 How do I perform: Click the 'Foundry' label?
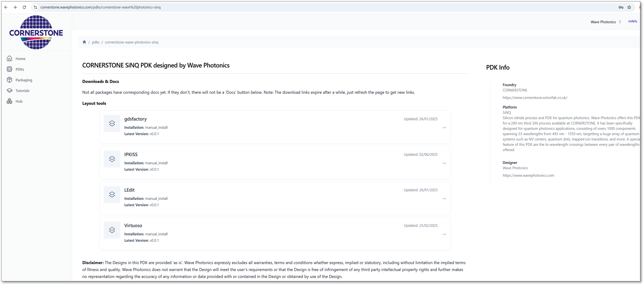point(509,85)
